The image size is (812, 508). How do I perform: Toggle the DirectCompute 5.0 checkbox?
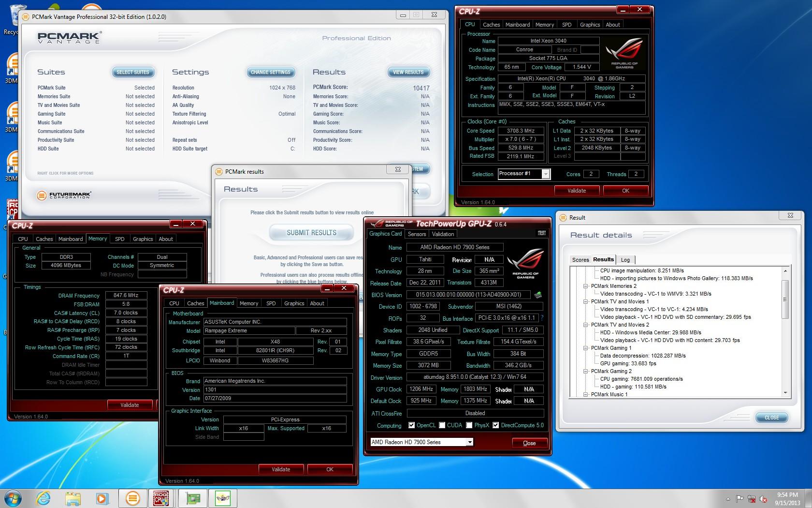[496, 425]
